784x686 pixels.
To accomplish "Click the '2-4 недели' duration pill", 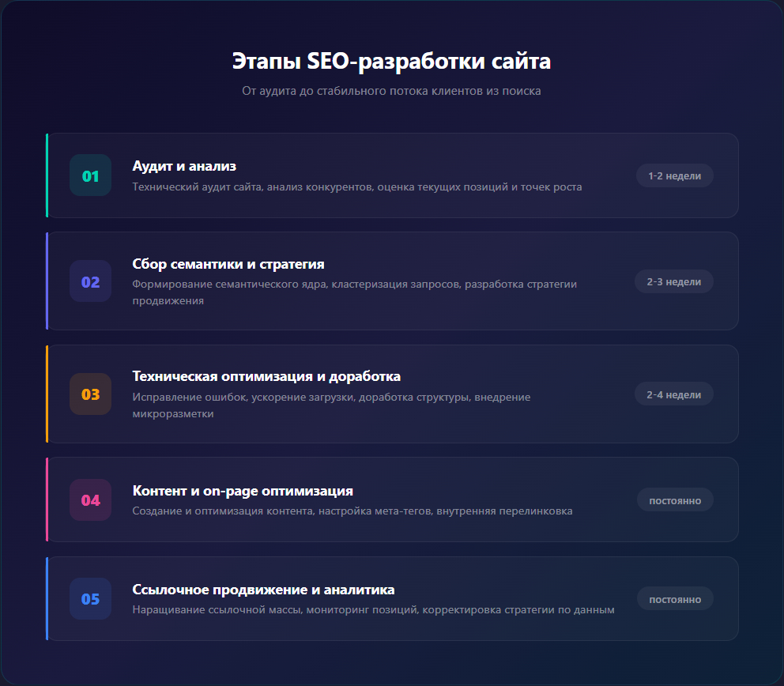I will point(674,394).
